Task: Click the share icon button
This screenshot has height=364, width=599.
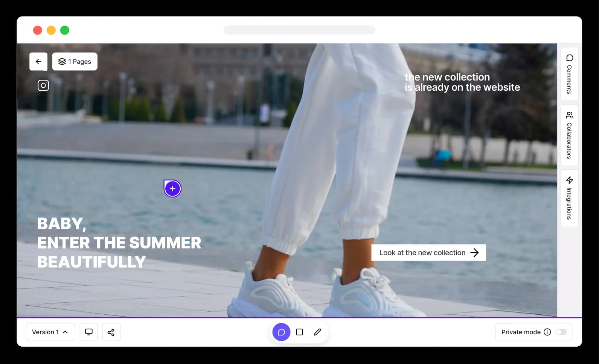Action: coord(111,332)
